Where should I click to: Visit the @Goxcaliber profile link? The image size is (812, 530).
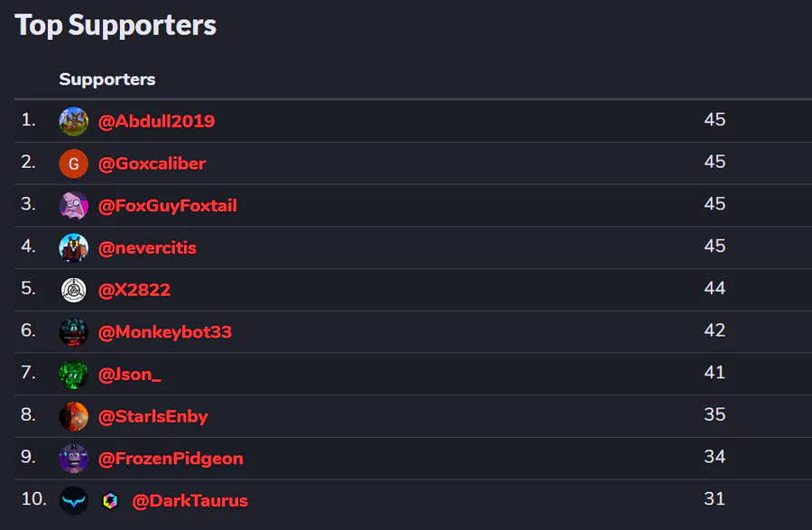(x=152, y=163)
